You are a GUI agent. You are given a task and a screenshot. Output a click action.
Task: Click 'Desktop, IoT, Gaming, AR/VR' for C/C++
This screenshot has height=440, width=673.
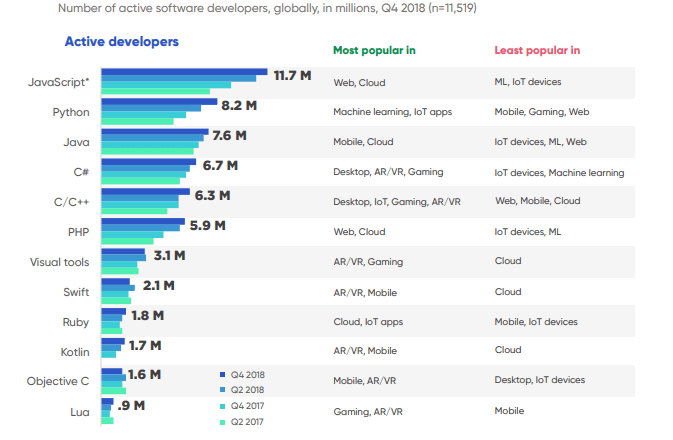click(397, 202)
